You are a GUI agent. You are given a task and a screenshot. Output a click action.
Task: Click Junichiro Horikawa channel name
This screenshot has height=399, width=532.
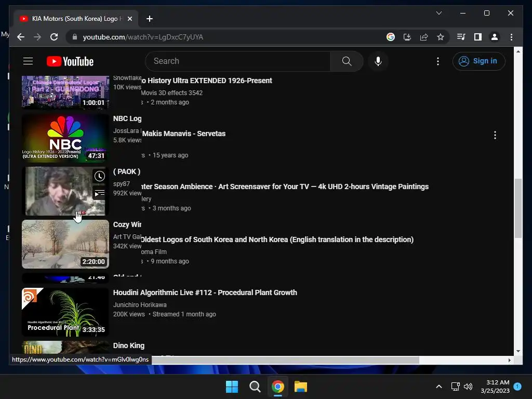[x=140, y=304]
